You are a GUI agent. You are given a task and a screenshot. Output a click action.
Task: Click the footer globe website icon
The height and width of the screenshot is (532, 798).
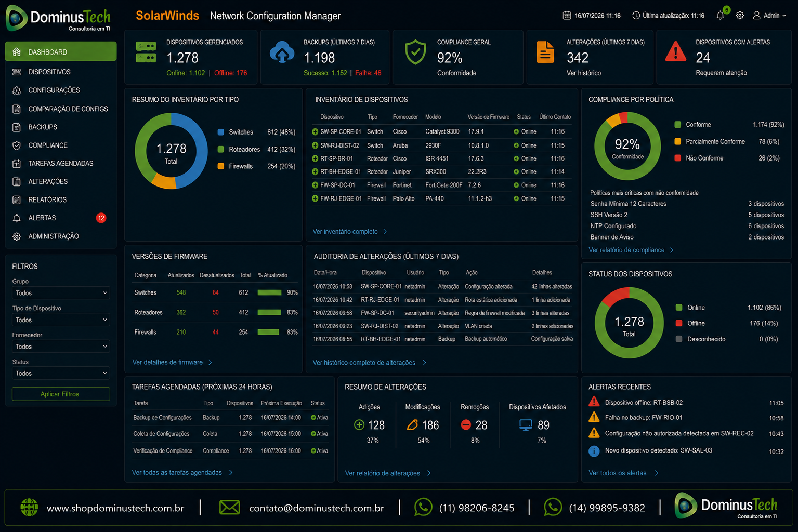(x=29, y=508)
